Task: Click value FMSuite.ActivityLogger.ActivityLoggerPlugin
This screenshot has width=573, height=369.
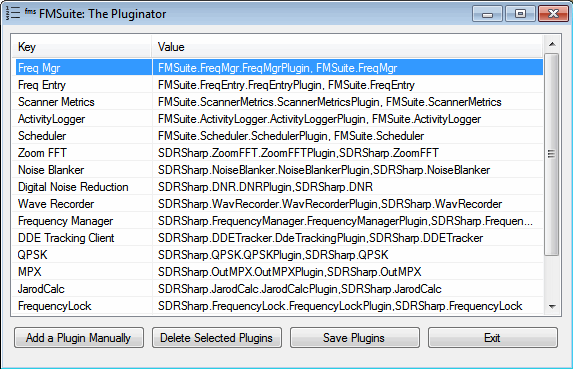Action: pyautogui.click(x=319, y=119)
